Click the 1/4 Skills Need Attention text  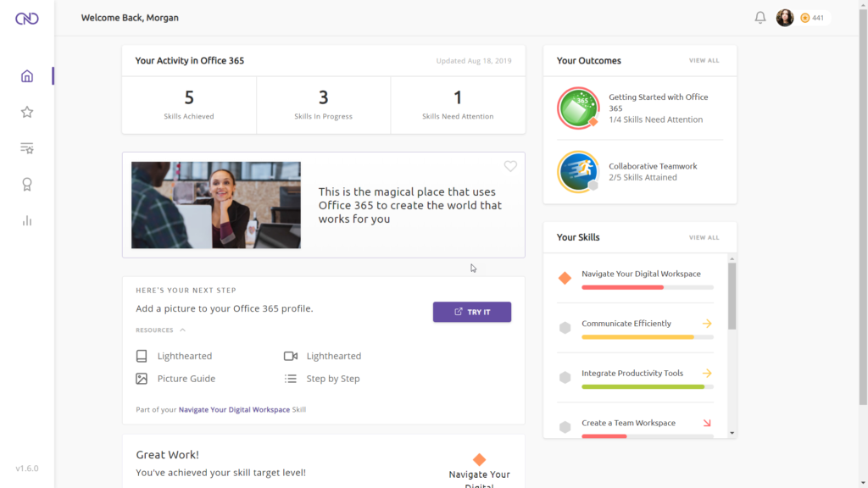pos(655,119)
